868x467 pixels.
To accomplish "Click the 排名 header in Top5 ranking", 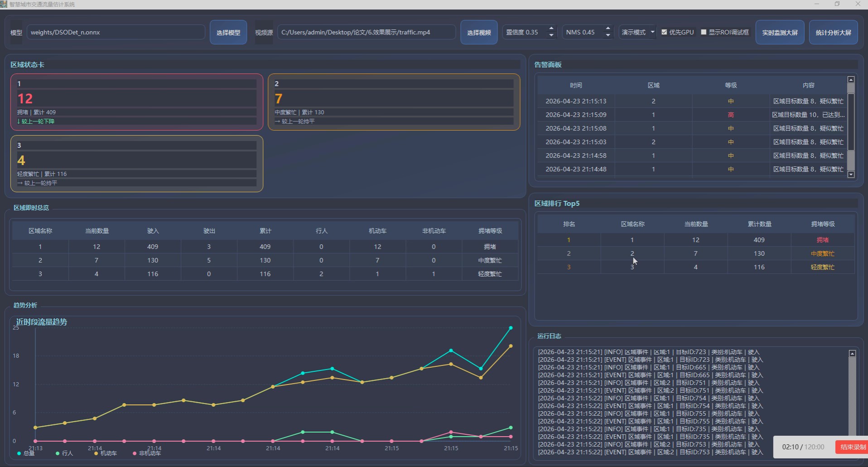I will pyautogui.click(x=569, y=224).
